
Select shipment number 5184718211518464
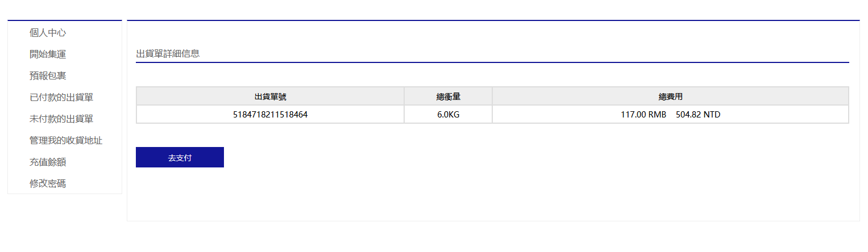(270, 114)
